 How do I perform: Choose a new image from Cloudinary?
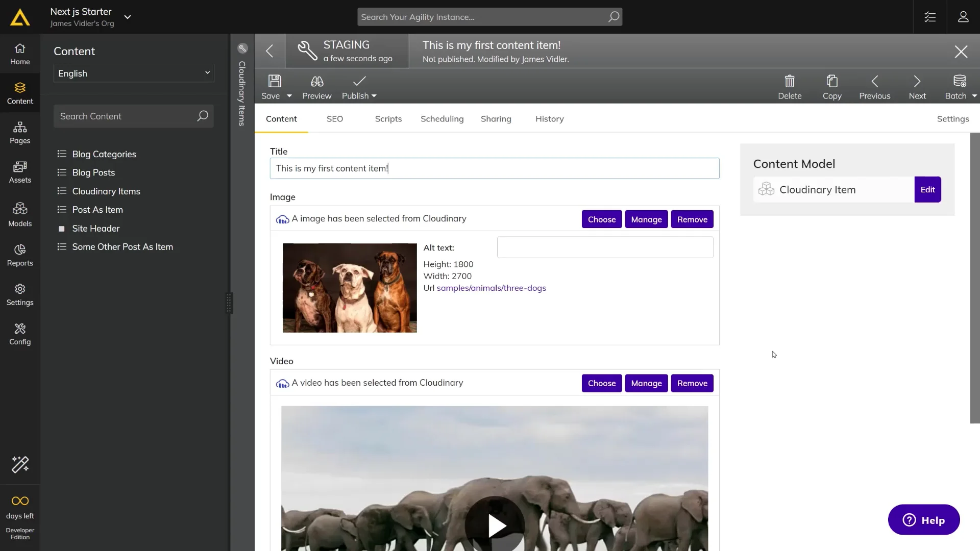601,219
